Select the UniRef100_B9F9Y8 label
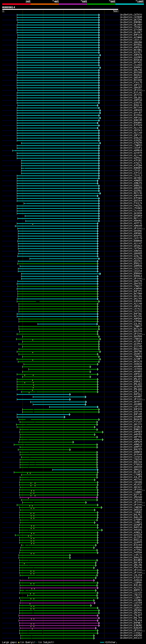This screenshot has width=146, height=644. click(131, 409)
